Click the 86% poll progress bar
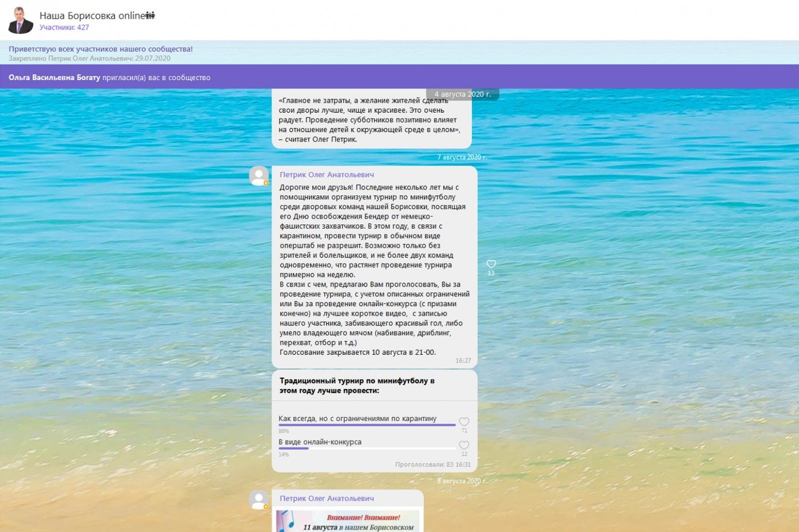Screen dimensions: 799x532 [367, 425]
